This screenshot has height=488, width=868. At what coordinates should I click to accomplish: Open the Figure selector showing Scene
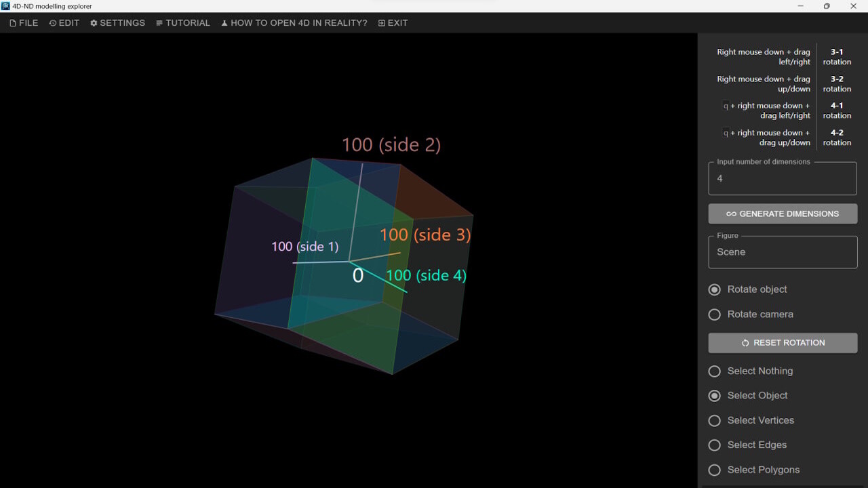coord(782,251)
